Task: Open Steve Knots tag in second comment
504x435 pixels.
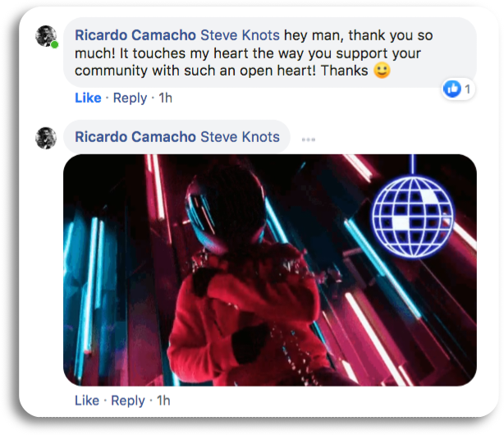Action: [241, 137]
